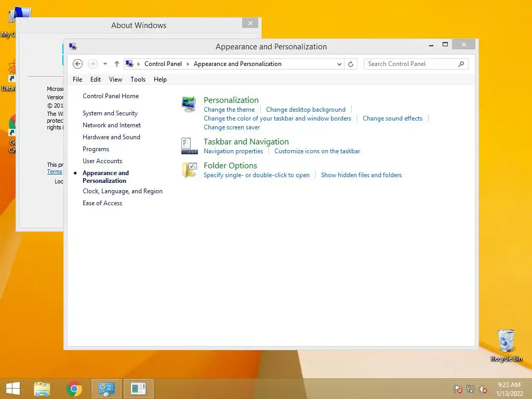The width and height of the screenshot is (532, 399).
Task: Click Navigation properties
Action: 233,151
